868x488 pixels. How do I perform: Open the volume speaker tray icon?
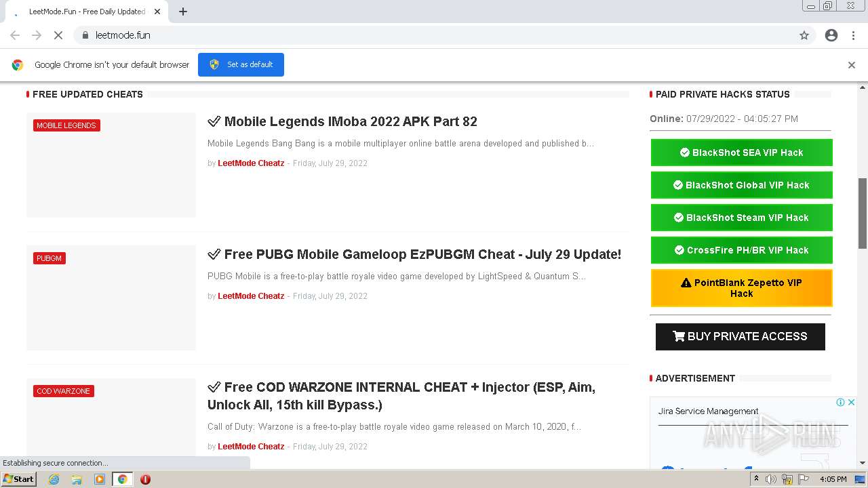(771, 479)
